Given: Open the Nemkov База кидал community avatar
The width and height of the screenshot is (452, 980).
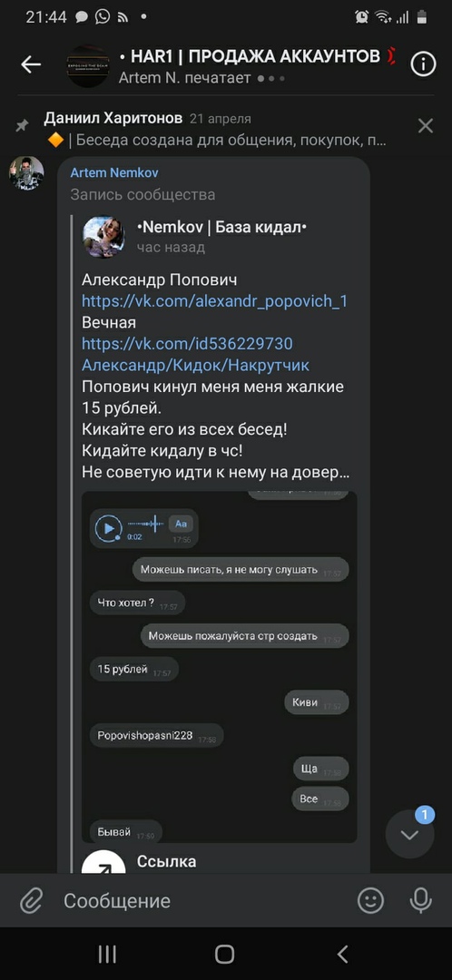Looking at the screenshot, I should [x=103, y=237].
